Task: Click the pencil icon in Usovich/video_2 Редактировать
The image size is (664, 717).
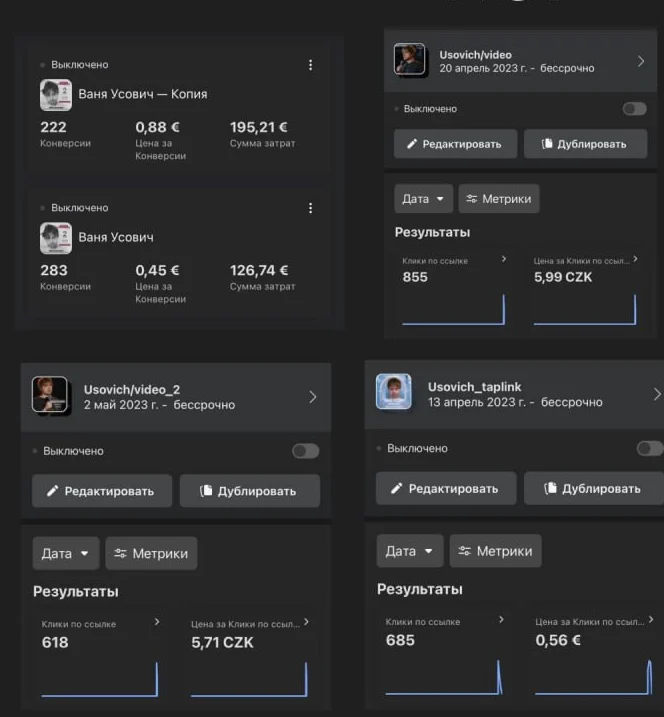Action: tap(53, 491)
